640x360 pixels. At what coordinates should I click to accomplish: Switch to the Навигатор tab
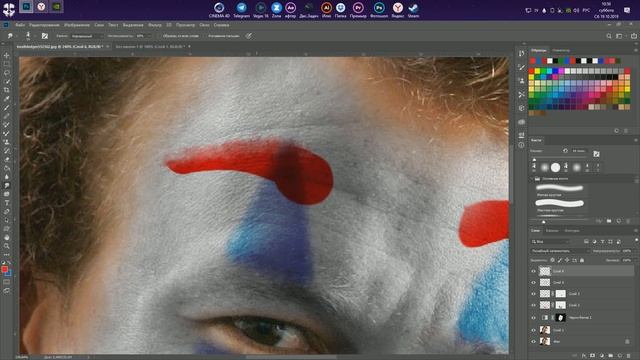(561, 50)
